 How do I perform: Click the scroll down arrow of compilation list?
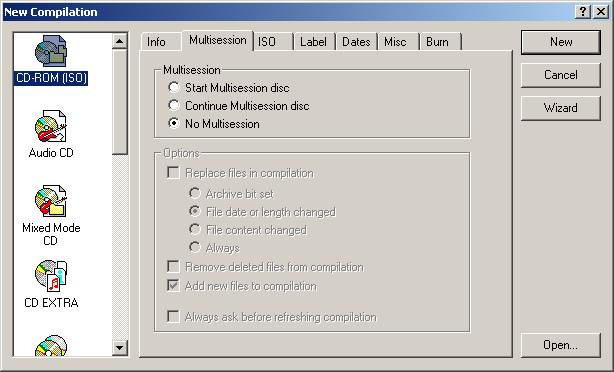coord(120,347)
